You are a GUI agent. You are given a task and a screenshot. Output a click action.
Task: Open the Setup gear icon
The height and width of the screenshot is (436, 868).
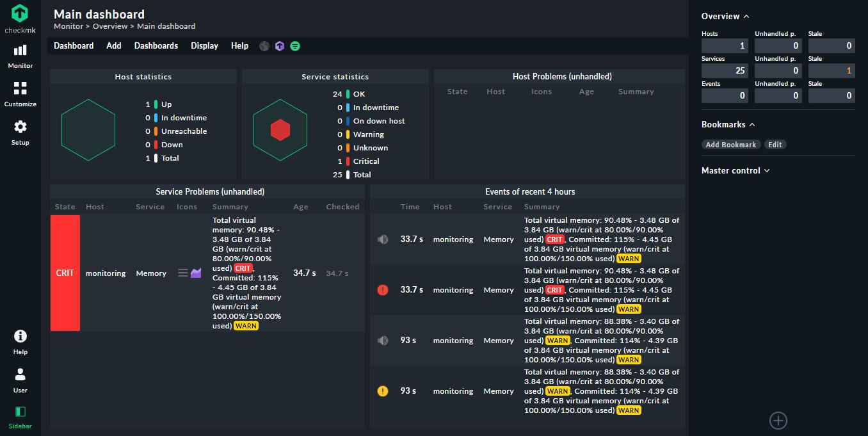20,133
